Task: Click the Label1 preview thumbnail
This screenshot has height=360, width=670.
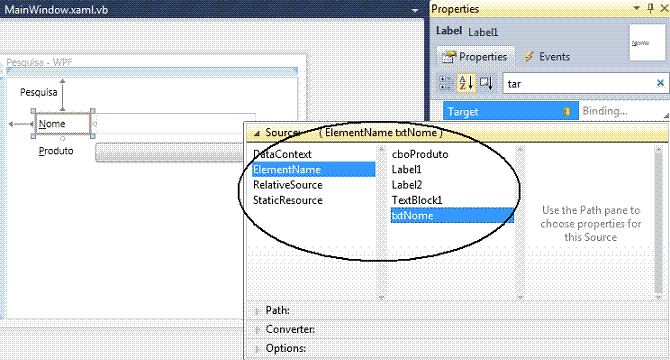Action: pyautogui.click(x=647, y=43)
